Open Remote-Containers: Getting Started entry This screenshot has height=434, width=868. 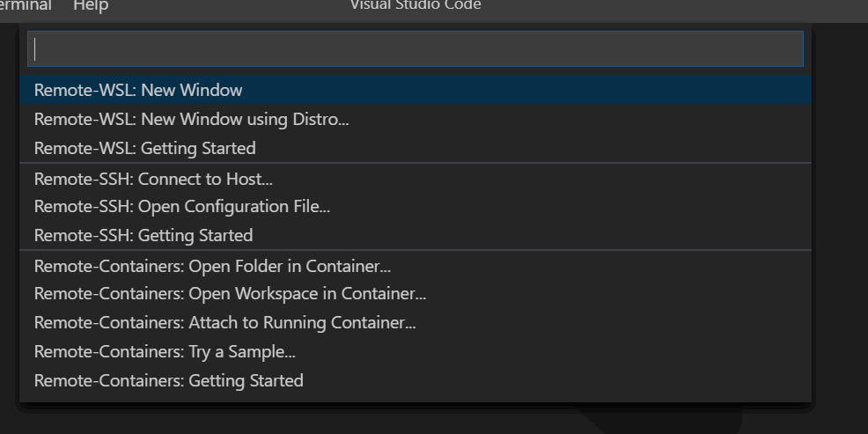[168, 380]
